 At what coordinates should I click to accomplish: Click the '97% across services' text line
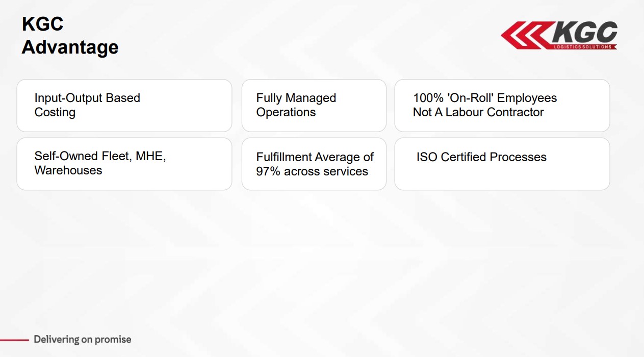pos(312,171)
